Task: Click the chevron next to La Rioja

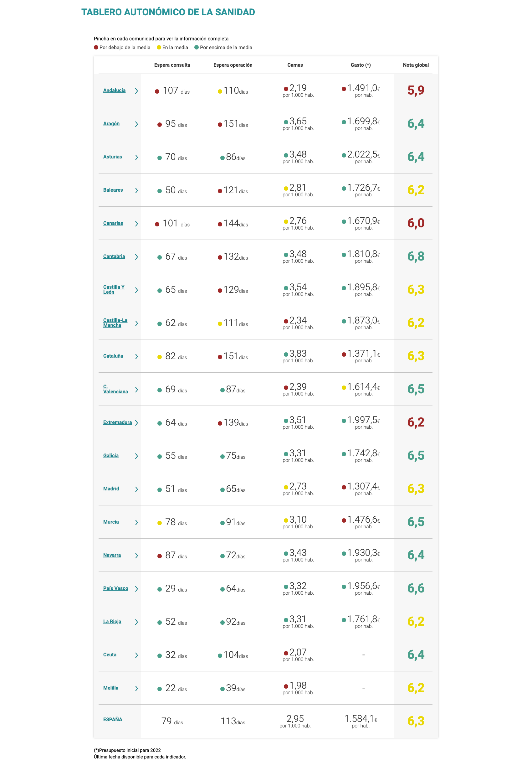Action: click(136, 622)
